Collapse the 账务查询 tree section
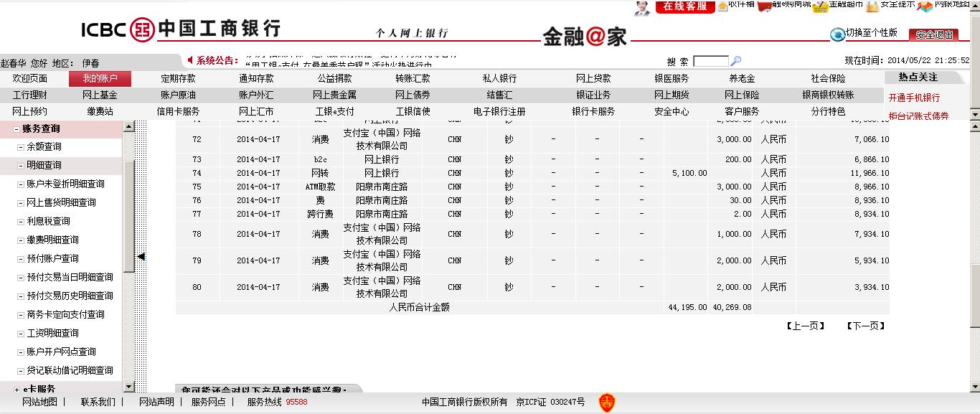This screenshot has width=980, height=414. (17, 129)
